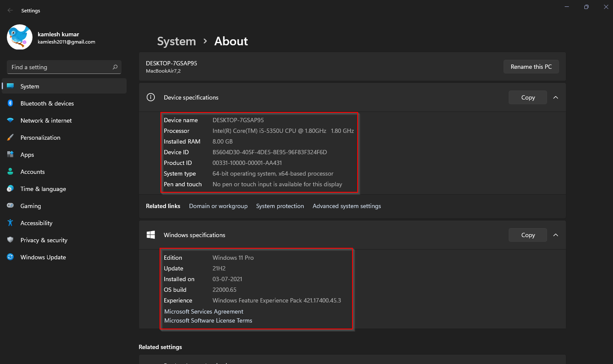Viewport: 613px width, 364px height.
Task: Click the processor value Intel Core i5-5350U
Action: [x=283, y=131]
